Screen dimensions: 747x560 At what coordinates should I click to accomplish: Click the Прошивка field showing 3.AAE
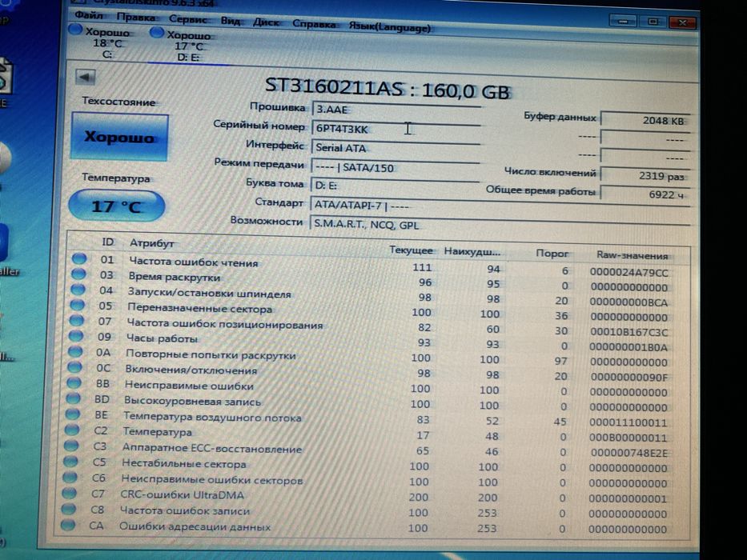[x=396, y=110]
